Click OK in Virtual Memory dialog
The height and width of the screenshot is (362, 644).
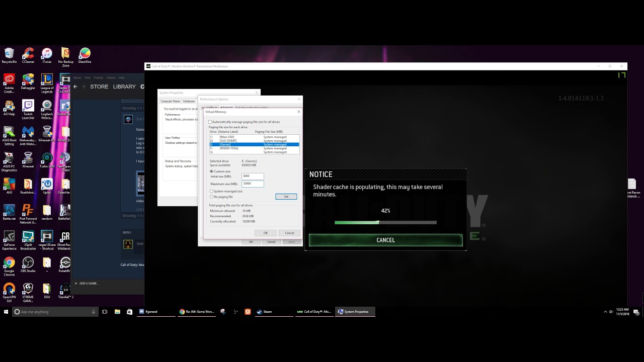(266, 233)
